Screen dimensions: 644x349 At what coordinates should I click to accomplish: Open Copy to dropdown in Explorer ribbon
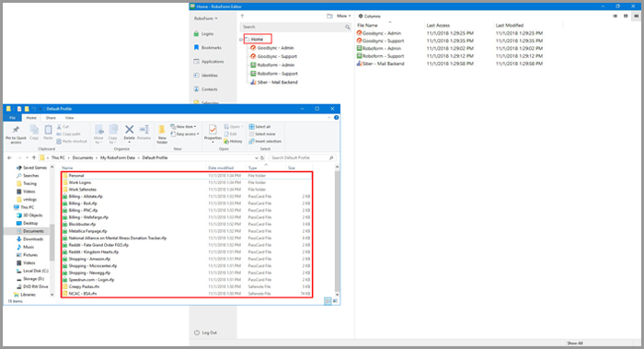113,134
